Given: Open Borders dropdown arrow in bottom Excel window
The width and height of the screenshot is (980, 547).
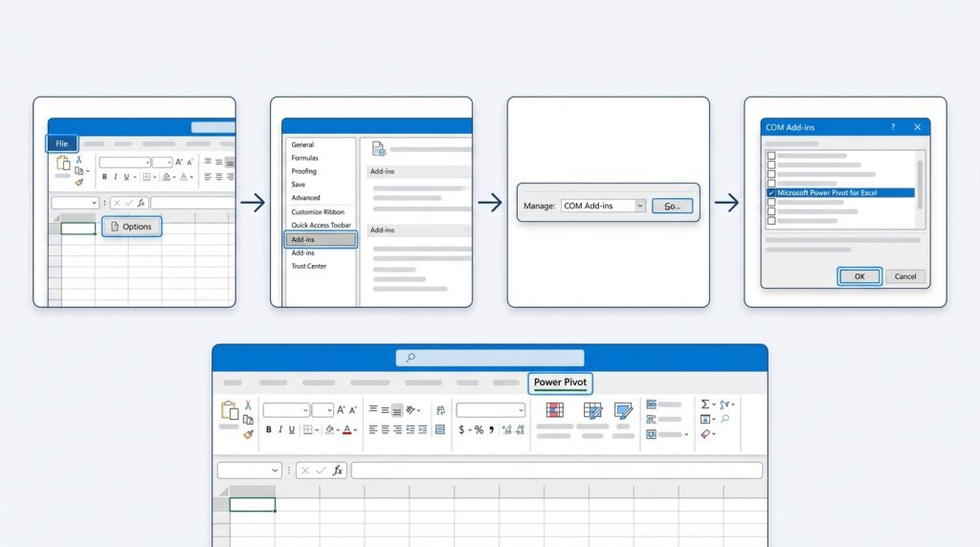Looking at the screenshot, I should click(317, 430).
